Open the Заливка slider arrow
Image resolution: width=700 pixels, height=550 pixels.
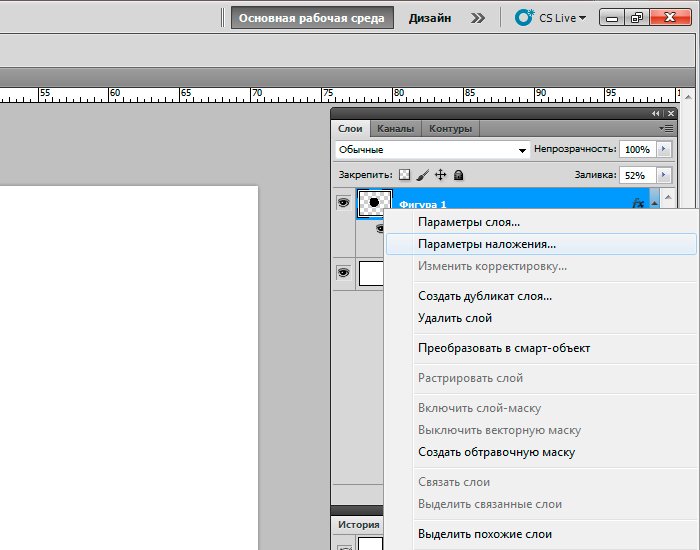click(664, 175)
